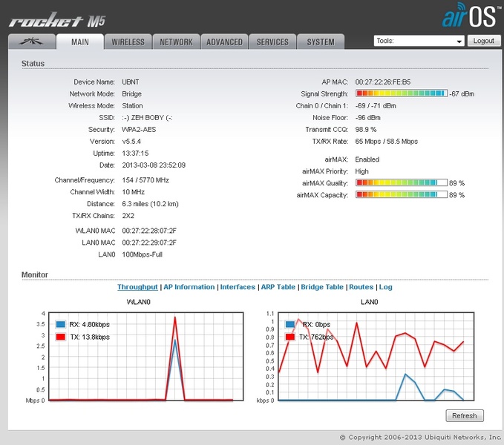504x445 pixels.
Task: Click the WLAN0 throughput graph
Action: click(x=145, y=356)
